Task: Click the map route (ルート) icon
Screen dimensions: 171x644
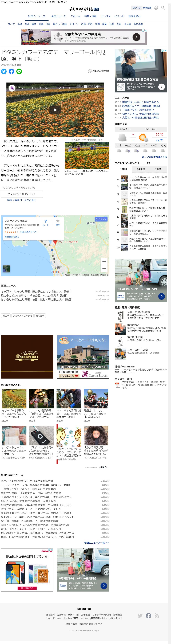Action: [x=46, y=222]
